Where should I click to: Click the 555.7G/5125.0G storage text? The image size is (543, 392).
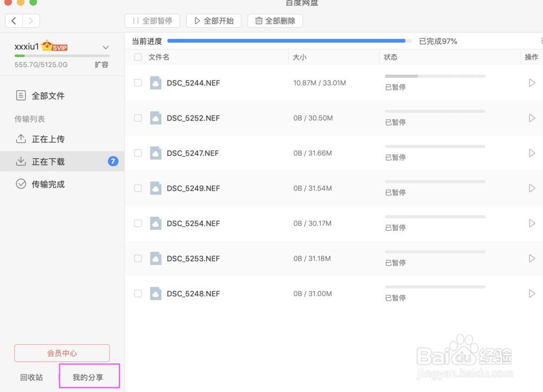pyautogui.click(x=41, y=65)
